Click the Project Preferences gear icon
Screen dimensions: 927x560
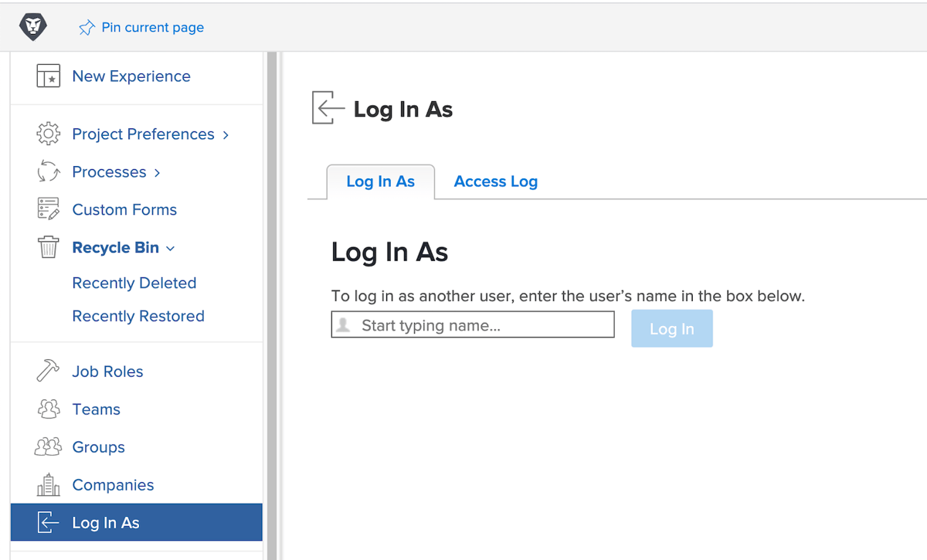tap(48, 134)
